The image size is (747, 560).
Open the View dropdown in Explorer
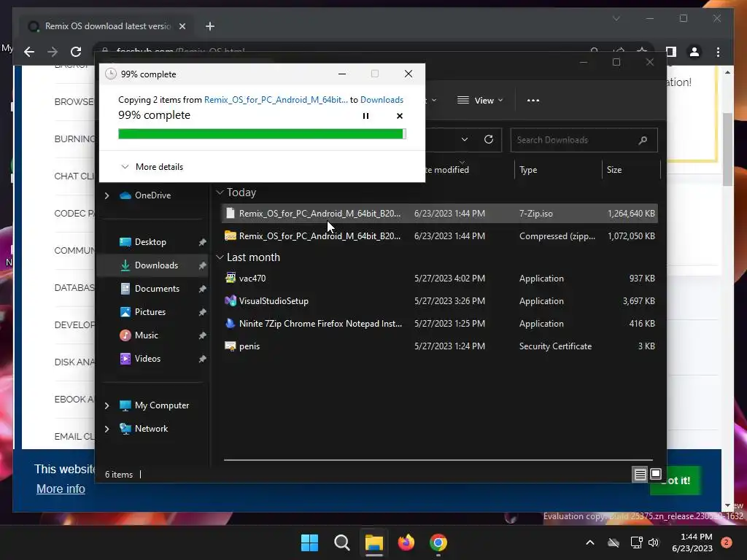pos(480,101)
